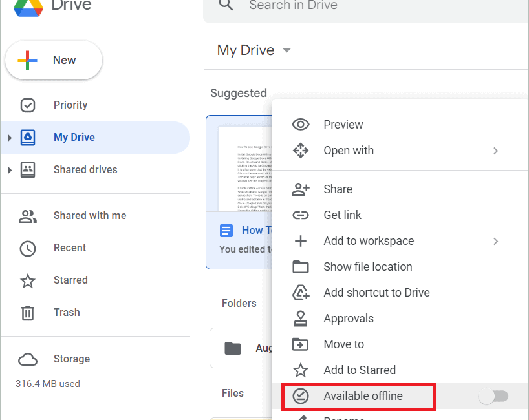Click the Folders section label

239,304
